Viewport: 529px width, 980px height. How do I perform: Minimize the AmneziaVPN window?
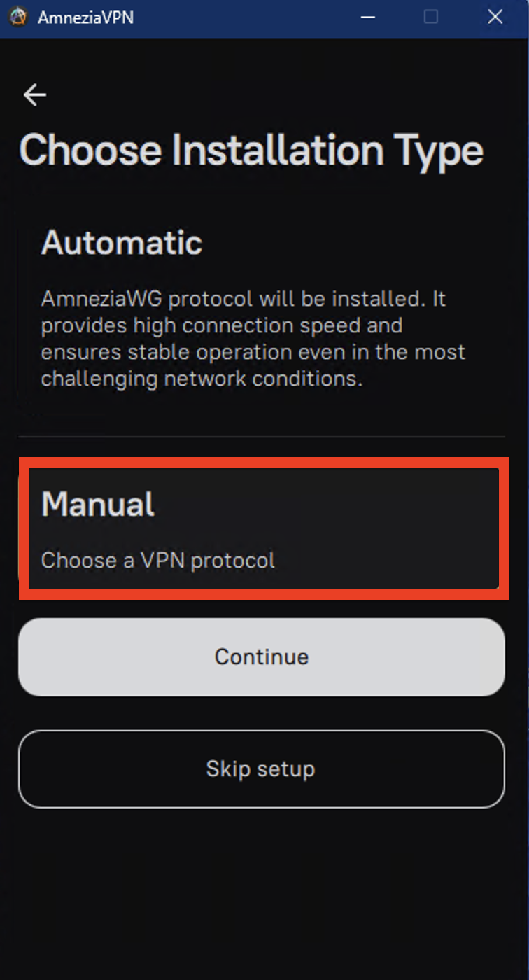pyautogui.click(x=367, y=17)
